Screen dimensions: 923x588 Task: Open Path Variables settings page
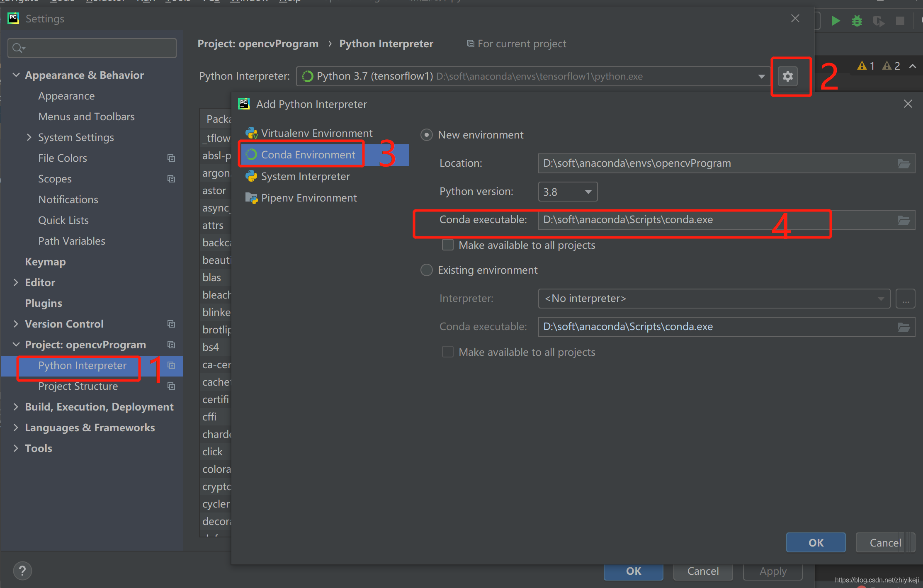pos(72,241)
